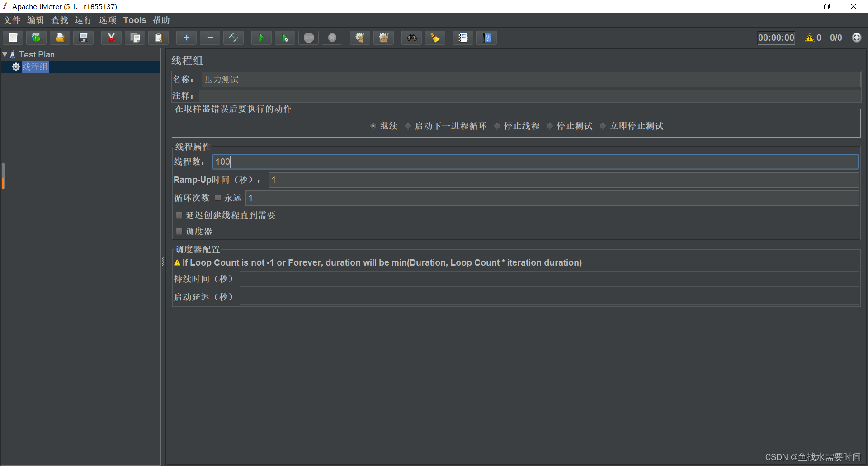868x466 pixels.
Task: Open the Templates icon
Action: pos(36,38)
